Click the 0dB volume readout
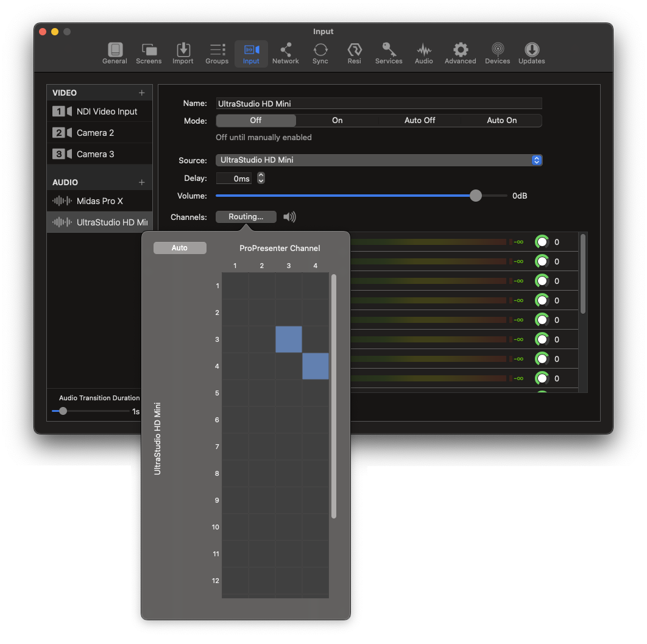The image size is (647, 644). point(520,196)
